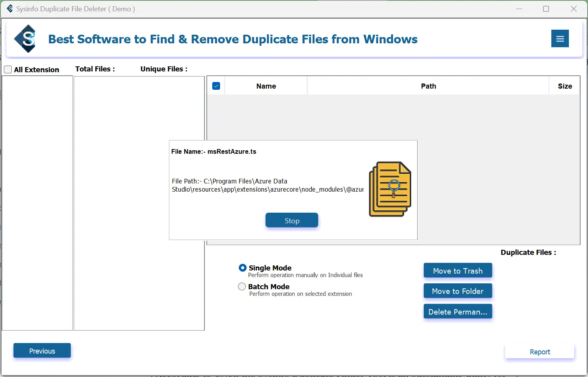Click Delete Permanently button
Screen dimensions: 588x377
point(457,312)
